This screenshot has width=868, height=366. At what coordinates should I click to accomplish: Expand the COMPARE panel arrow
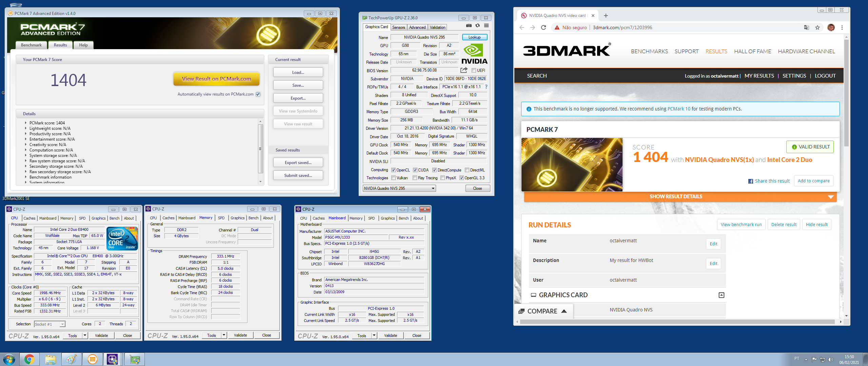tap(564, 311)
